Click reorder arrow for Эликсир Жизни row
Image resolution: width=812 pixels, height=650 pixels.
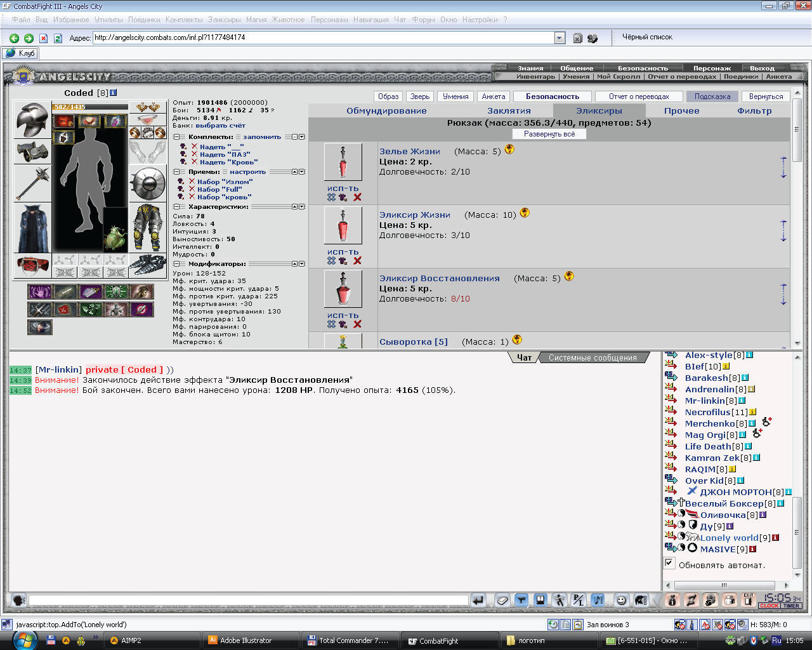(x=783, y=230)
